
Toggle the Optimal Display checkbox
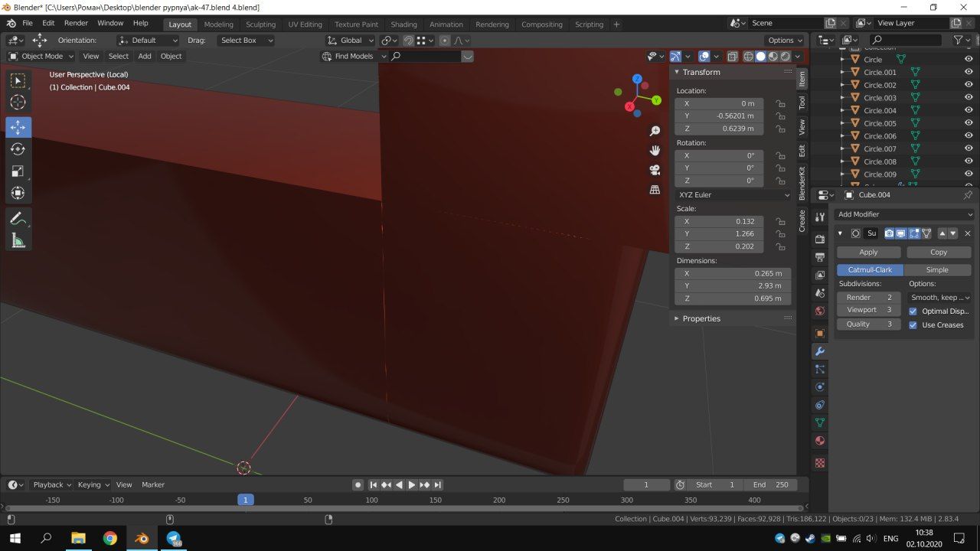pos(913,311)
